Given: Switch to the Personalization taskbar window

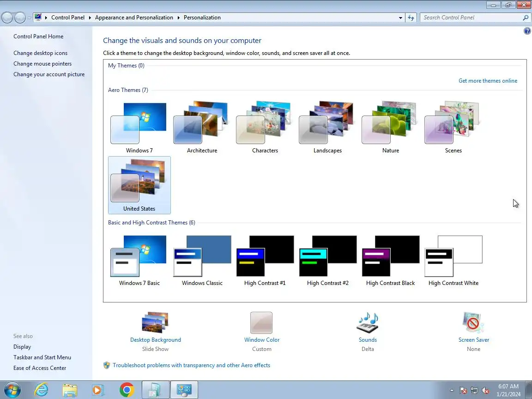Looking at the screenshot, I should 184,390.
